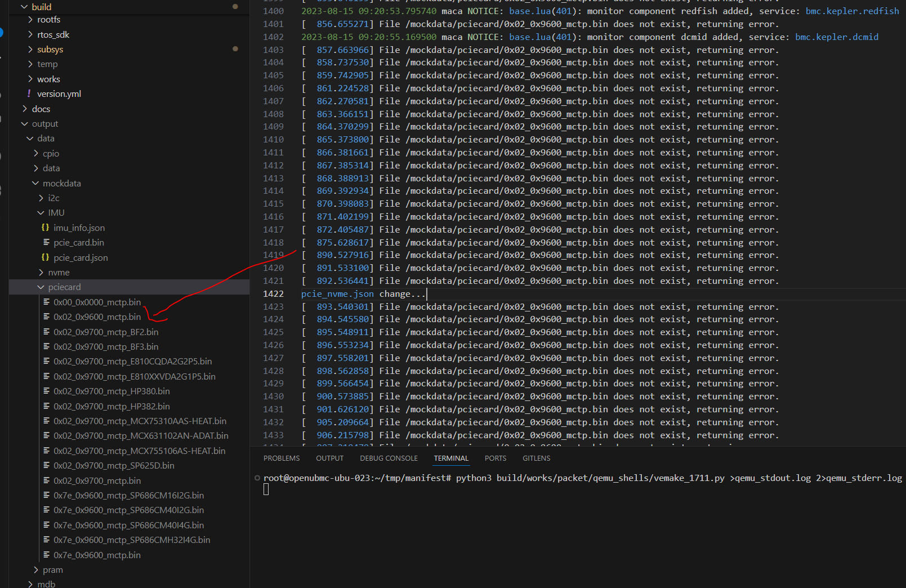Click the file icon of 0x7e_0x9600_mctp.bin
This screenshot has height=588, width=906.
46,555
